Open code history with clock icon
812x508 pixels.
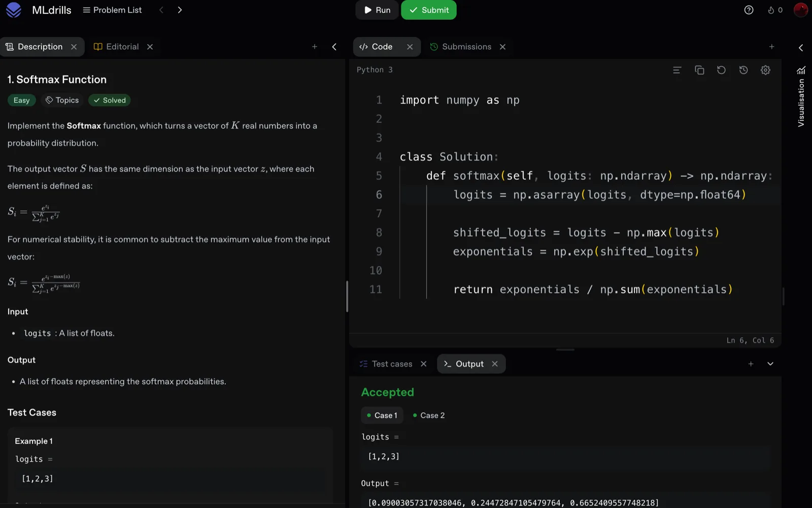point(743,70)
